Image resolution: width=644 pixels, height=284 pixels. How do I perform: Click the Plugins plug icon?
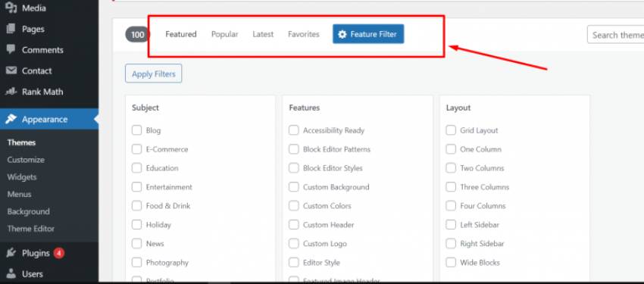(11, 253)
